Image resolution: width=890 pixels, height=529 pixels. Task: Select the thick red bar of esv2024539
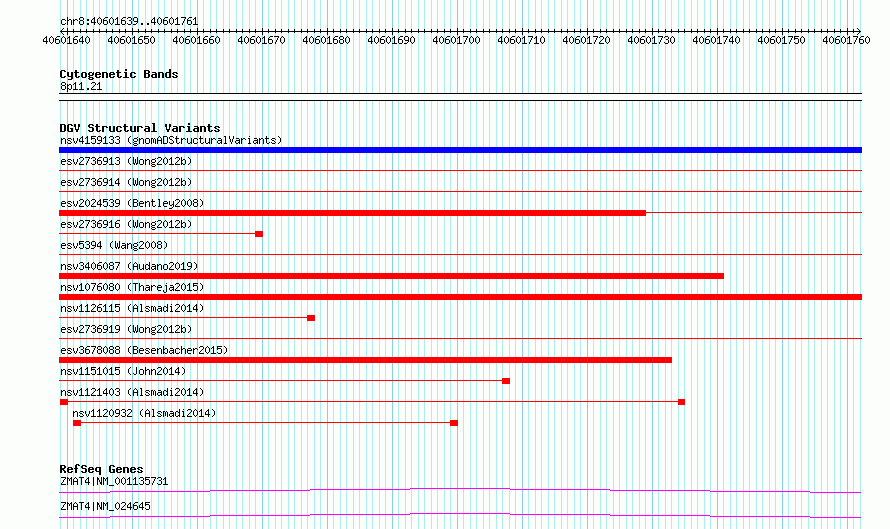tap(352, 213)
